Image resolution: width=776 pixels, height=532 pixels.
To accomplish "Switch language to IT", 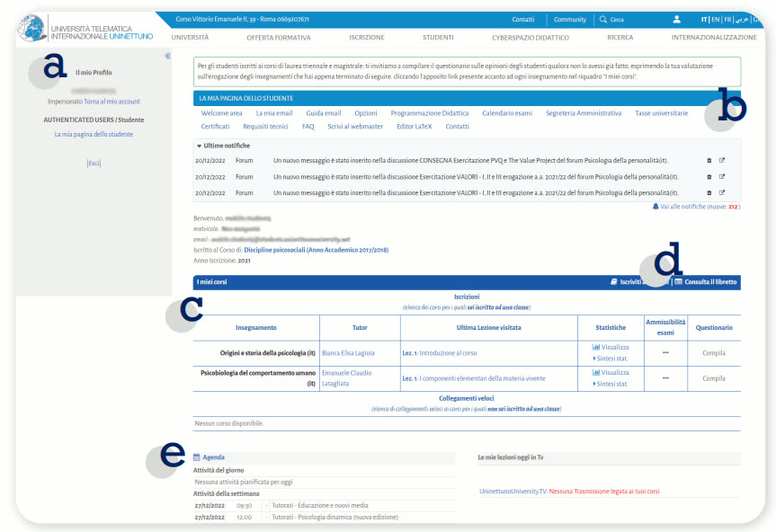I will click(x=704, y=19).
